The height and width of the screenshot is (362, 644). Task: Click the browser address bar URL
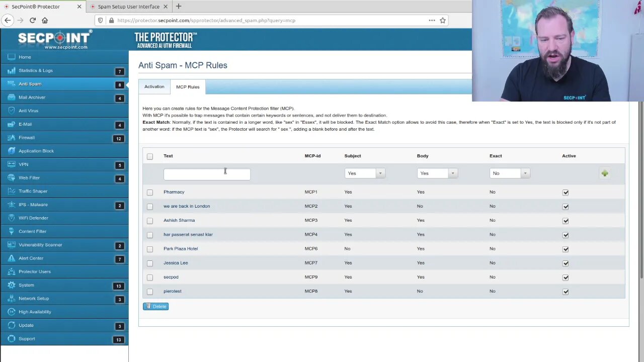pos(206,21)
